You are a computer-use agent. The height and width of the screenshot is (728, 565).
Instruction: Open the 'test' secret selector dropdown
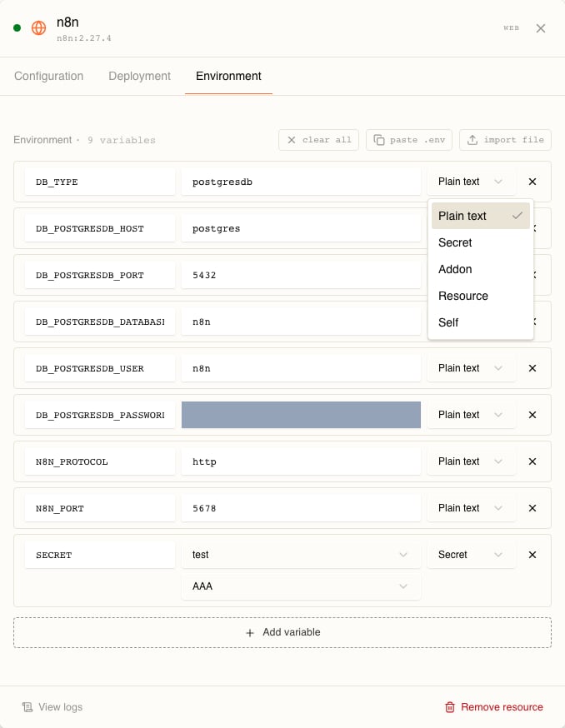(301, 555)
